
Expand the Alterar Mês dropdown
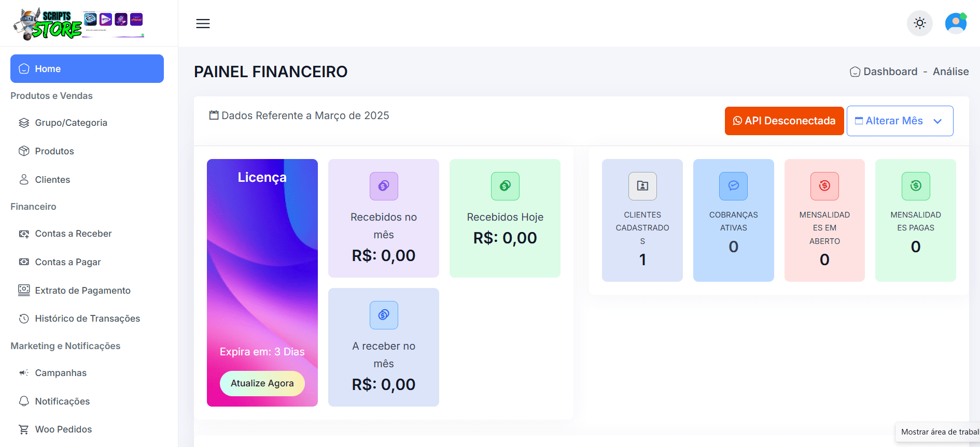[x=900, y=121]
